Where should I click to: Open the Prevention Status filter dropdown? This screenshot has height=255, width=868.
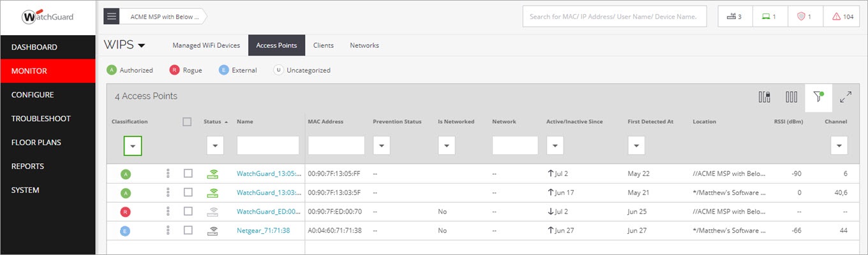coord(381,146)
